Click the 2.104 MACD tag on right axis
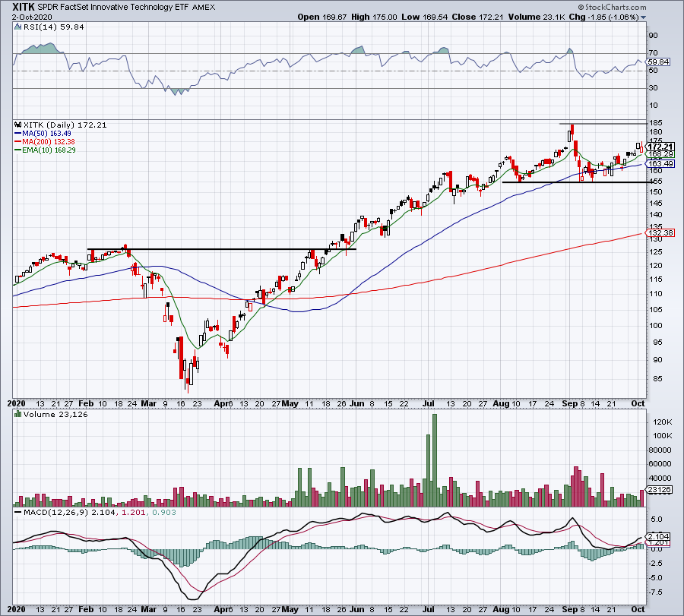The width and height of the screenshot is (684, 616). tap(659, 537)
